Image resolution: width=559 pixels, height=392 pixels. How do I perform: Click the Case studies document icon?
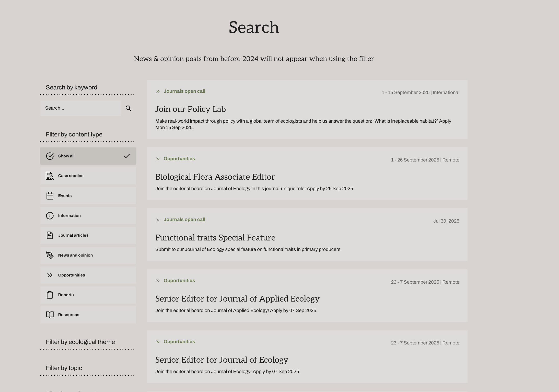pos(50,176)
